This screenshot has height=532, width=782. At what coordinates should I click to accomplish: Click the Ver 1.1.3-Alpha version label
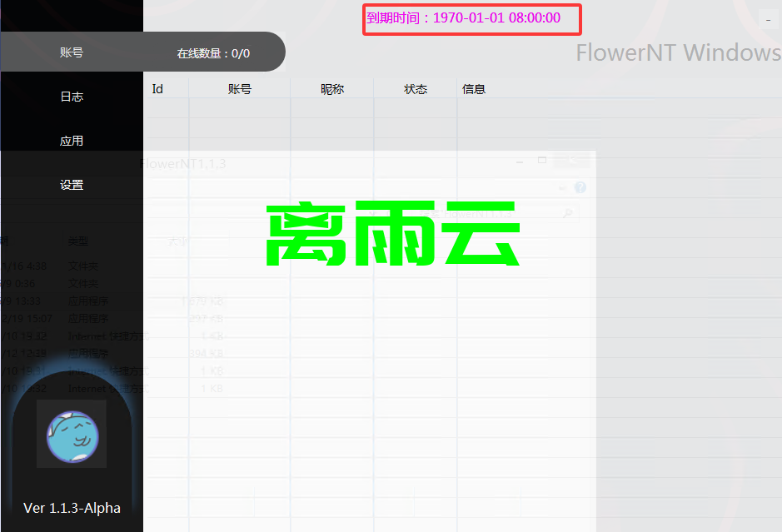point(72,508)
